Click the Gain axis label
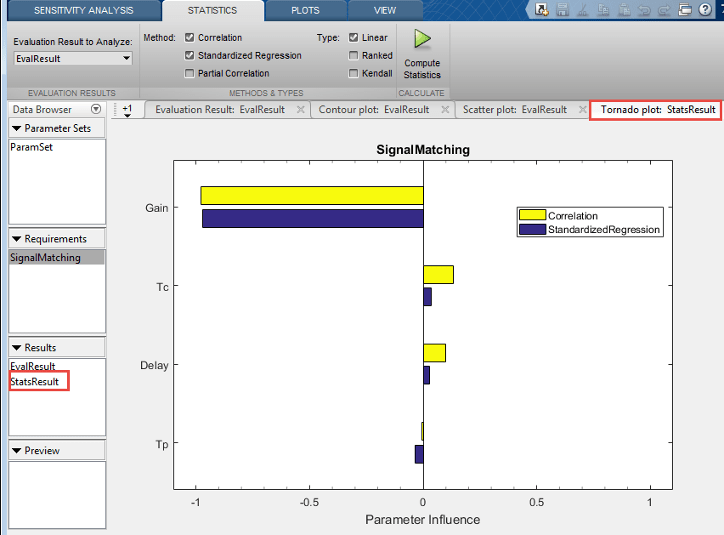Image resolution: width=724 pixels, height=535 pixels. point(157,208)
